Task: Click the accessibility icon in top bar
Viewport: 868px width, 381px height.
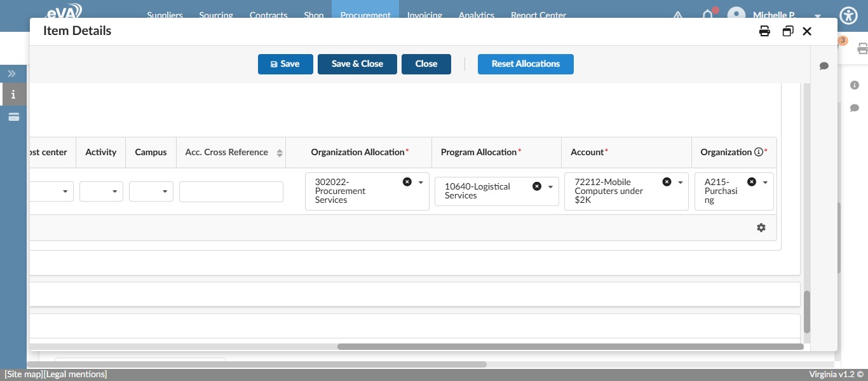Action: pyautogui.click(x=848, y=15)
